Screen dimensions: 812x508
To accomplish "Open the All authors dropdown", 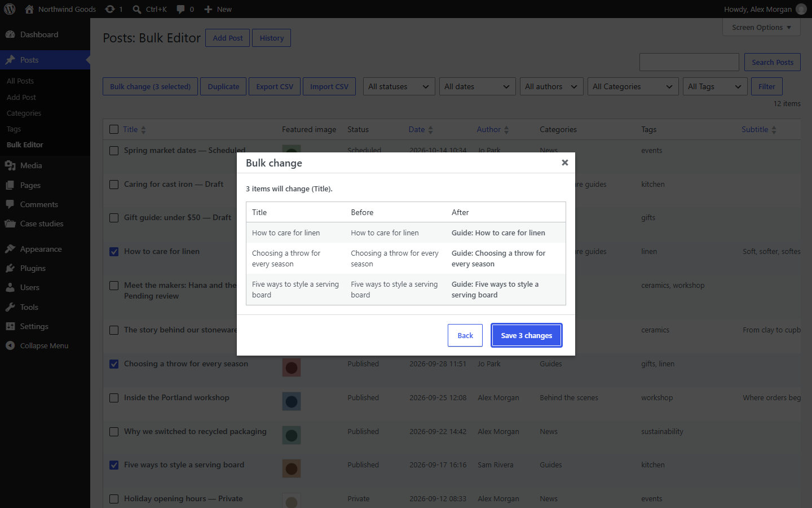I will tap(551, 86).
